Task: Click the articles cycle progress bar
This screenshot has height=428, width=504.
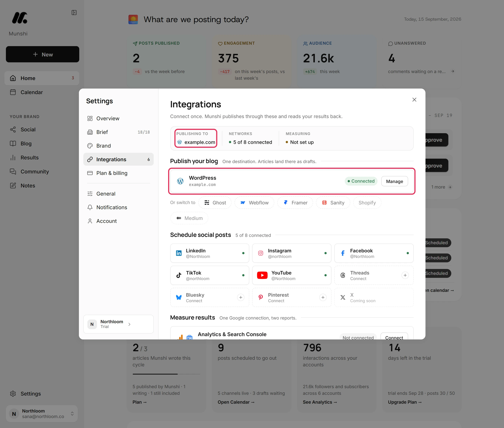Action: (x=166, y=374)
